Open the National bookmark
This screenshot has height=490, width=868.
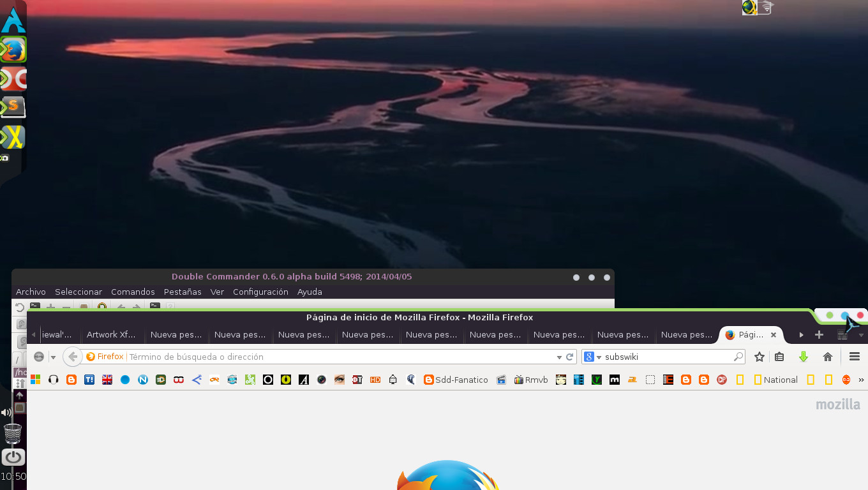pyautogui.click(x=775, y=380)
